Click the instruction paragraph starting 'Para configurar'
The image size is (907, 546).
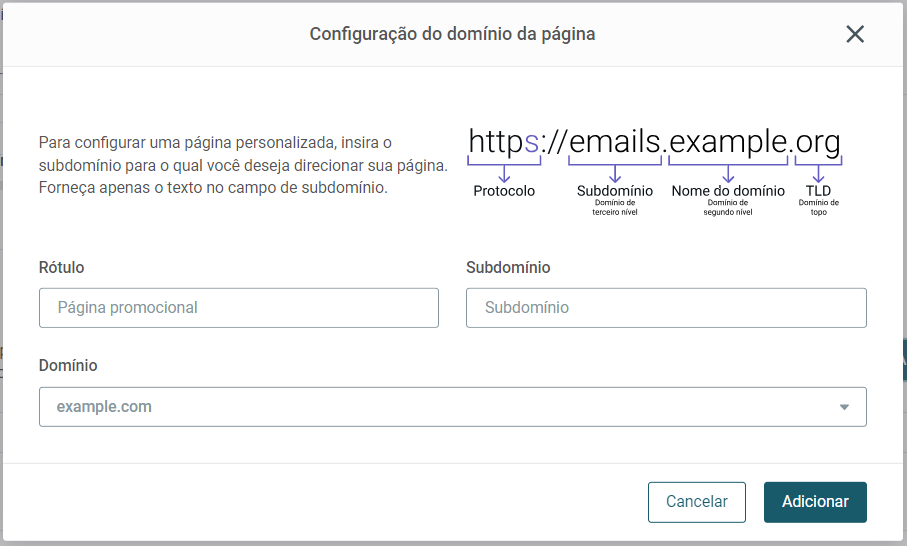[243, 165]
